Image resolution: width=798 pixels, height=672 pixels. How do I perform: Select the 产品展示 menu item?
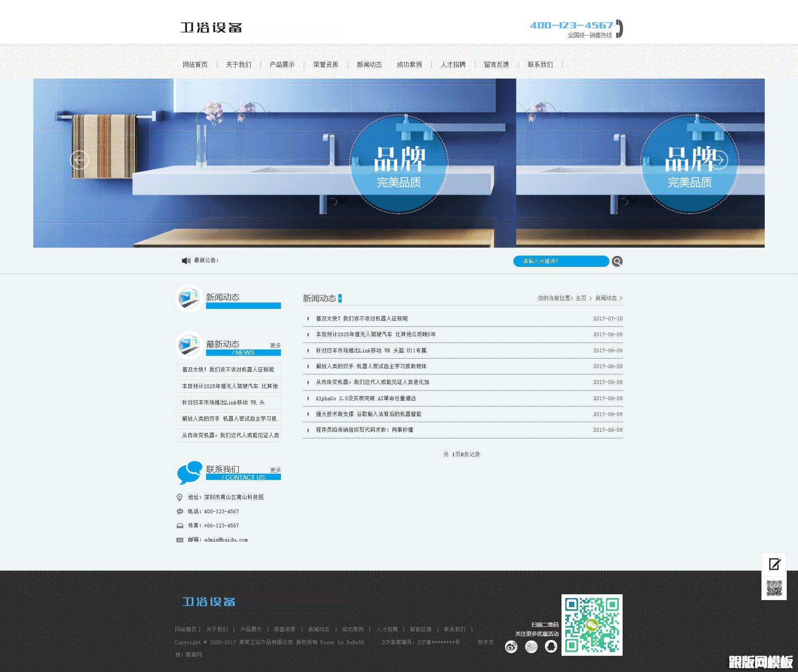pyautogui.click(x=282, y=64)
